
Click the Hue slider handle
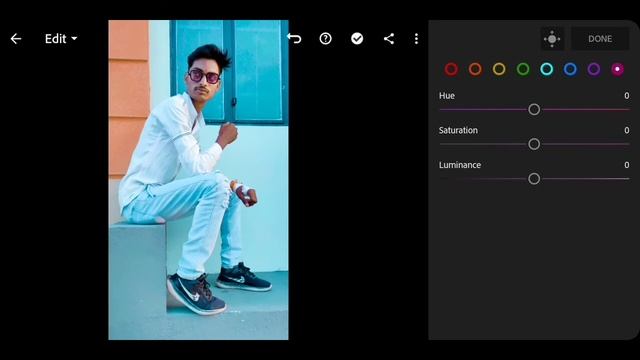click(x=534, y=109)
